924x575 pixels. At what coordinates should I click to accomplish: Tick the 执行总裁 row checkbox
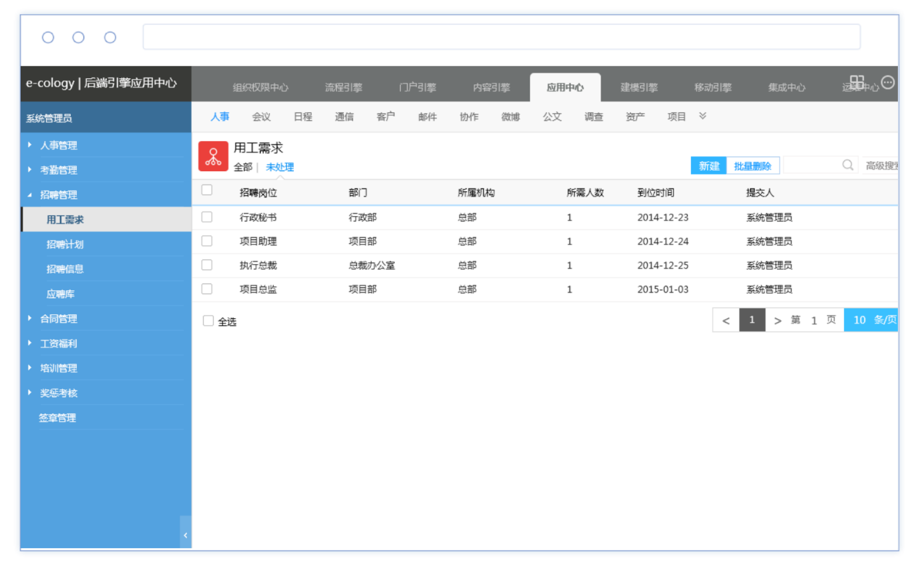207,265
